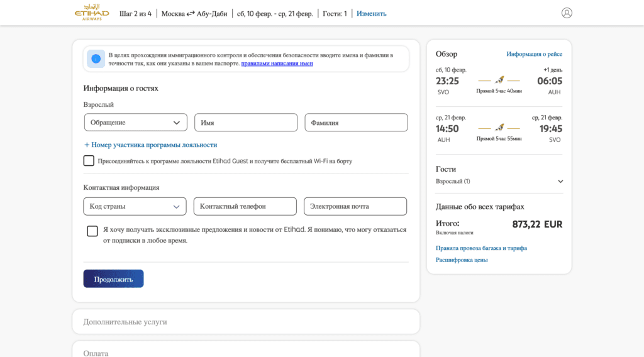Expand the Оплата section
The width and height of the screenshot is (644, 357).
pos(246,349)
